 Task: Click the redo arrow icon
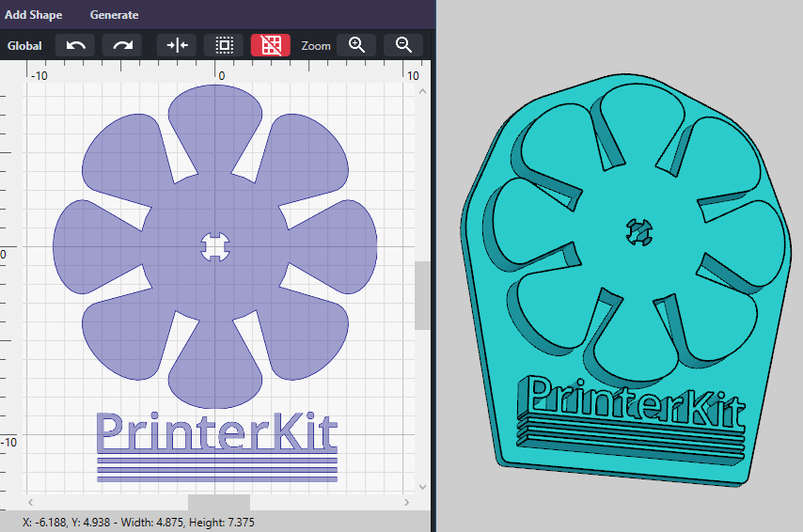(x=122, y=45)
